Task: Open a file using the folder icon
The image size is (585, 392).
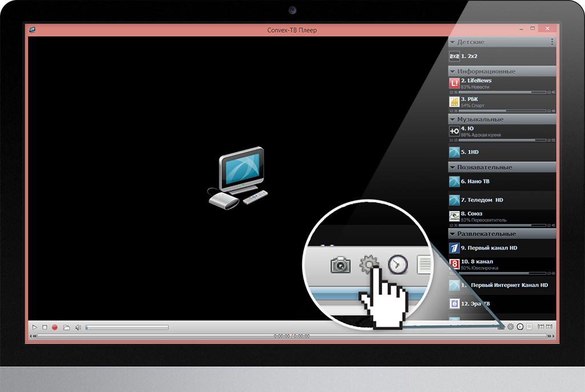Action: click(x=66, y=328)
